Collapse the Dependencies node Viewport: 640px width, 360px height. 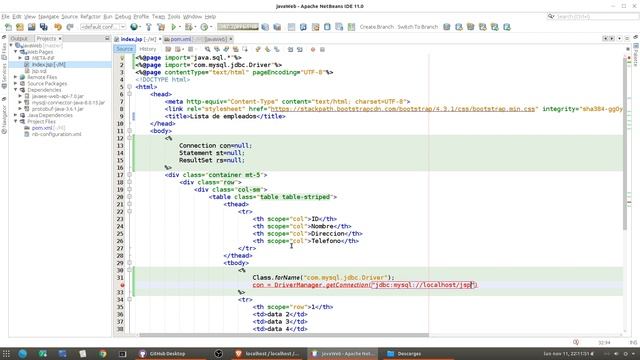[16, 90]
